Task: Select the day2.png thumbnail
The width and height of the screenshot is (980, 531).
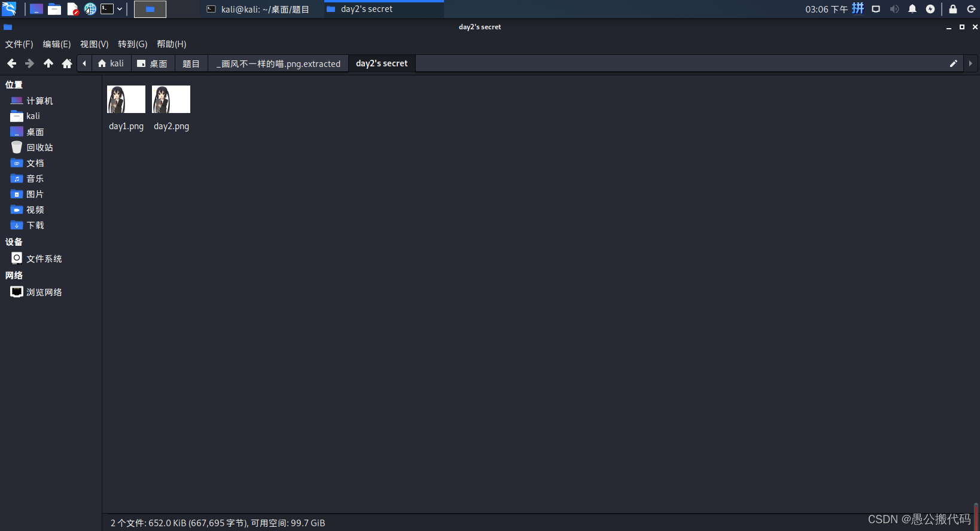Action: point(171,99)
